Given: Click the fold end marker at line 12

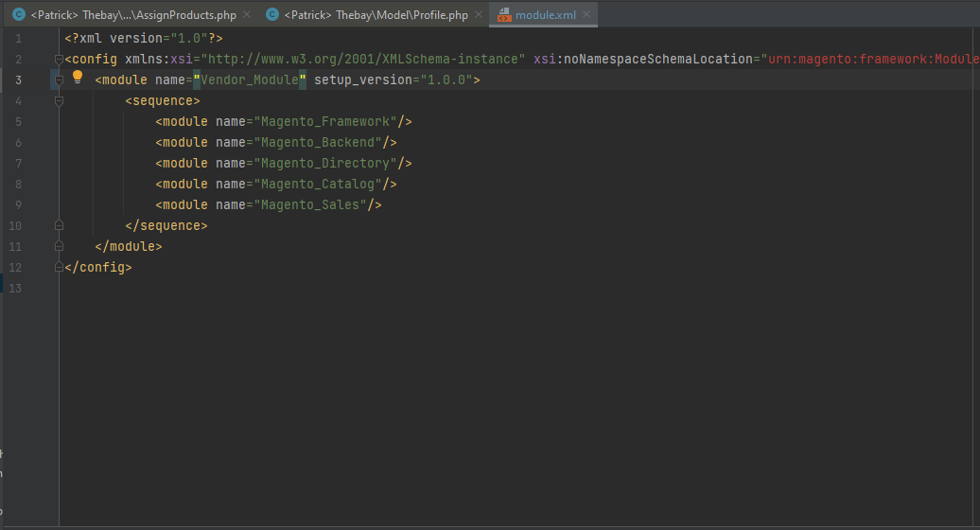Looking at the screenshot, I should point(59,267).
